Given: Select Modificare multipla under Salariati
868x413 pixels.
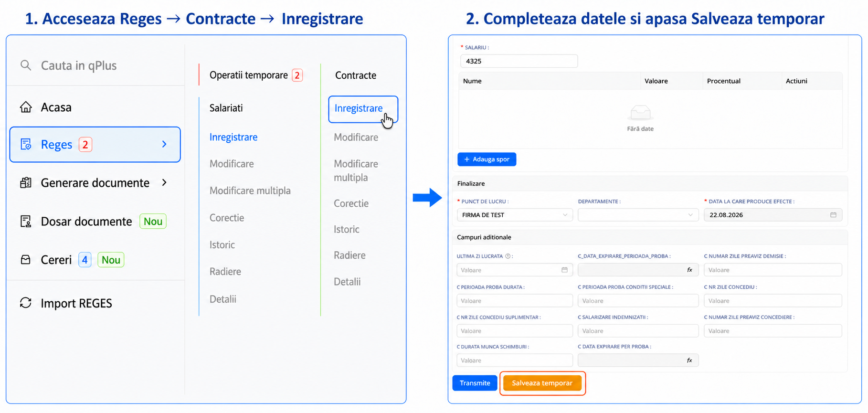Looking at the screenshot, I should click(x=250, y=191).
